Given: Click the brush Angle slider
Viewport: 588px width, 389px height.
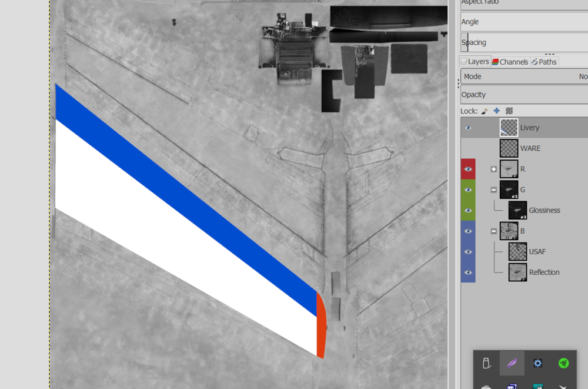Looking at the screenshot, I should tap(524, 22).
